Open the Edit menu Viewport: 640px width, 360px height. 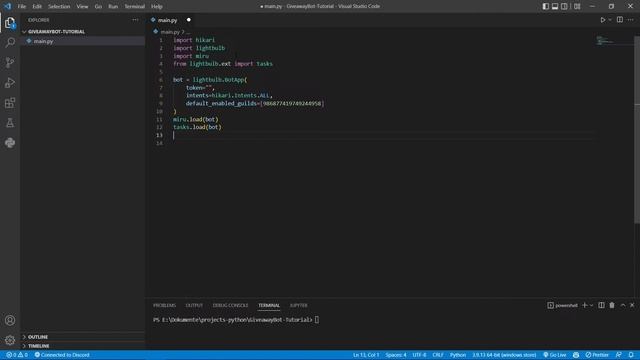pos(37,7)
